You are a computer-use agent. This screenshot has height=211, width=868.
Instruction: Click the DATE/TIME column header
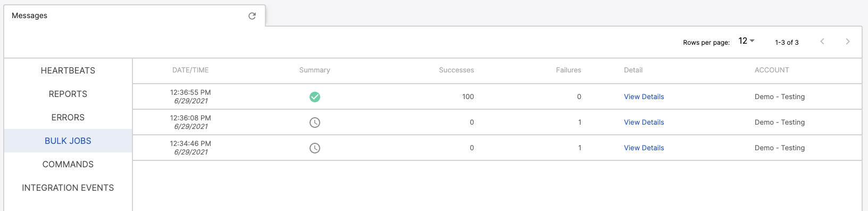(x=190, y=70)
